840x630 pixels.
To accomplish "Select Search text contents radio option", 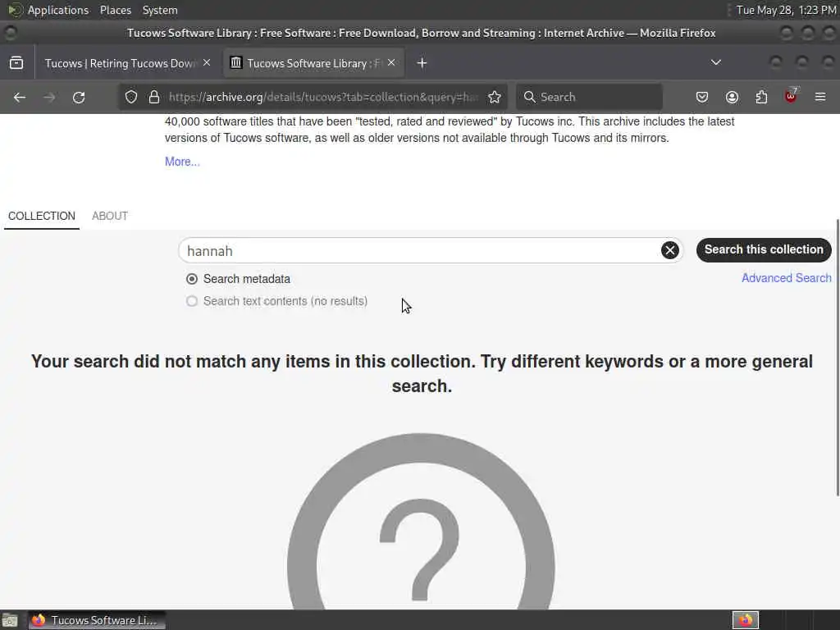I will click(x=192, y=301).
